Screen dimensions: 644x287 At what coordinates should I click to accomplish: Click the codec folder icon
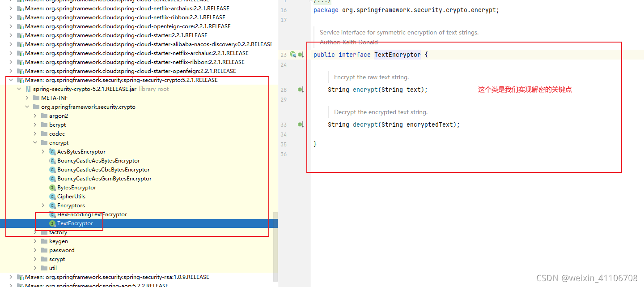point(44,134)
